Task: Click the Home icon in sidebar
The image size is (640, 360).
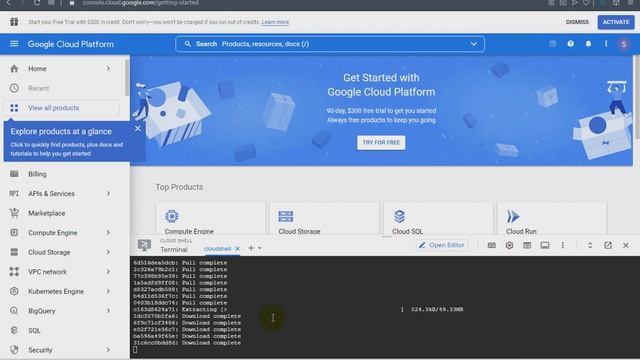Action: (x=14, y=69)
